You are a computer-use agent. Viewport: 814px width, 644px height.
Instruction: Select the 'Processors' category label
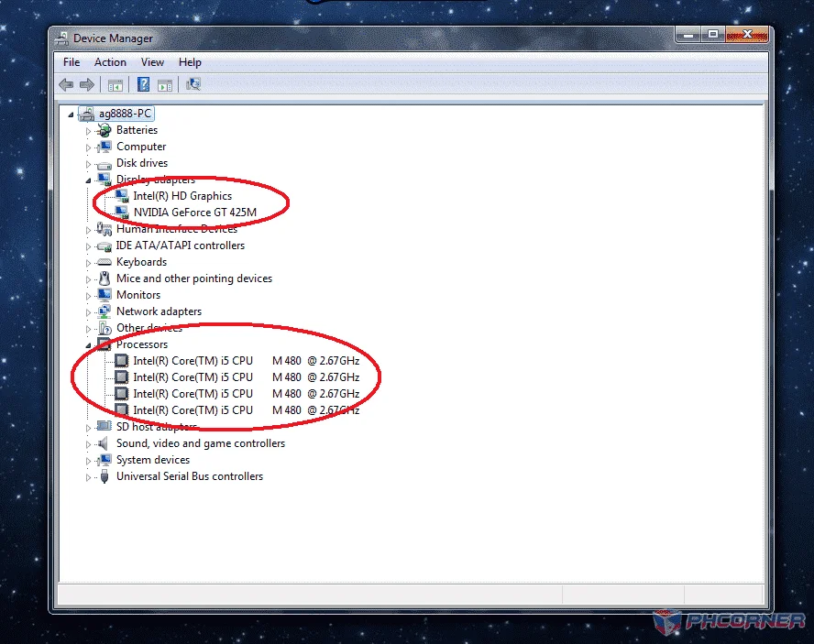[142, 344]
